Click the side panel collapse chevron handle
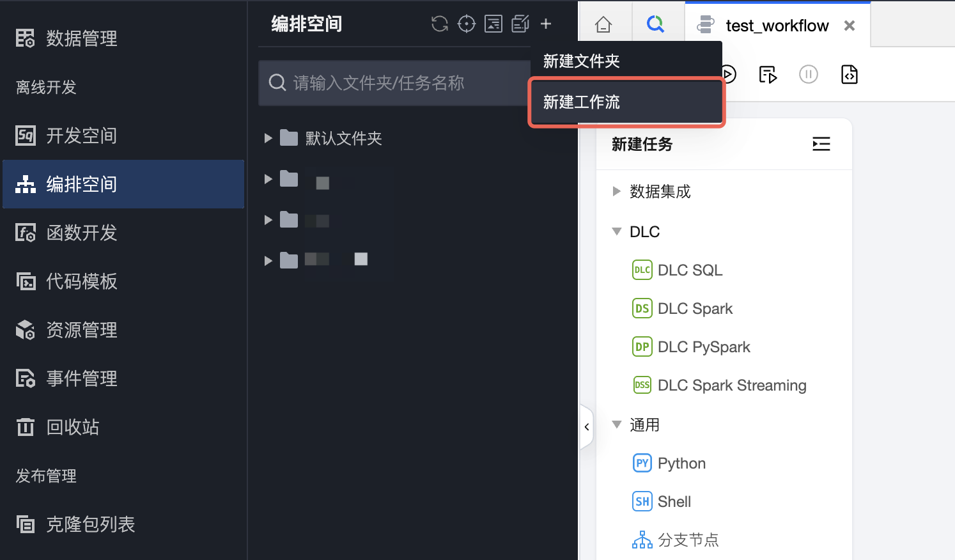Image resolution: width=955 pixels, height=560 pixels. coord(587,427)
